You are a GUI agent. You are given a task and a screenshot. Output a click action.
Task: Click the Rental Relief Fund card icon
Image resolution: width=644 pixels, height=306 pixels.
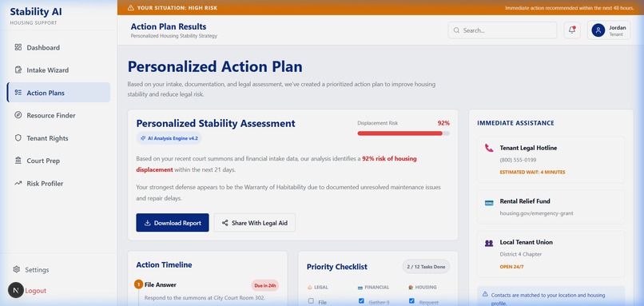click(489, 202)
